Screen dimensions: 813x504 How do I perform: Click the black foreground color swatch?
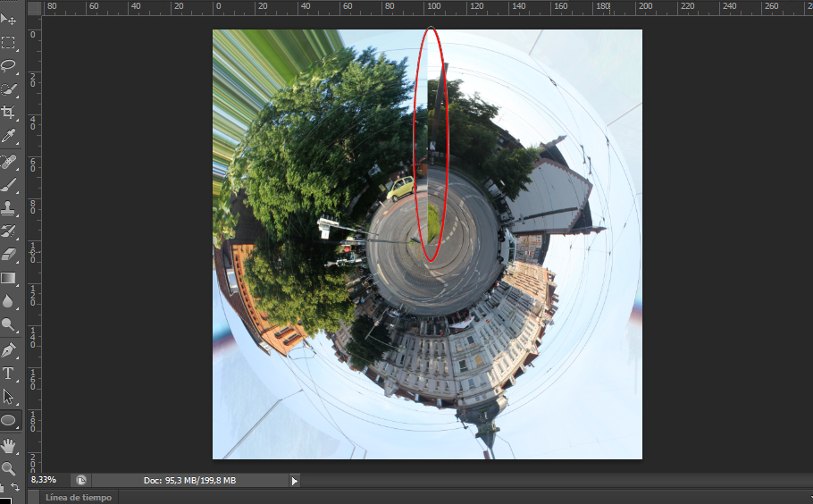tap(4, 501)
